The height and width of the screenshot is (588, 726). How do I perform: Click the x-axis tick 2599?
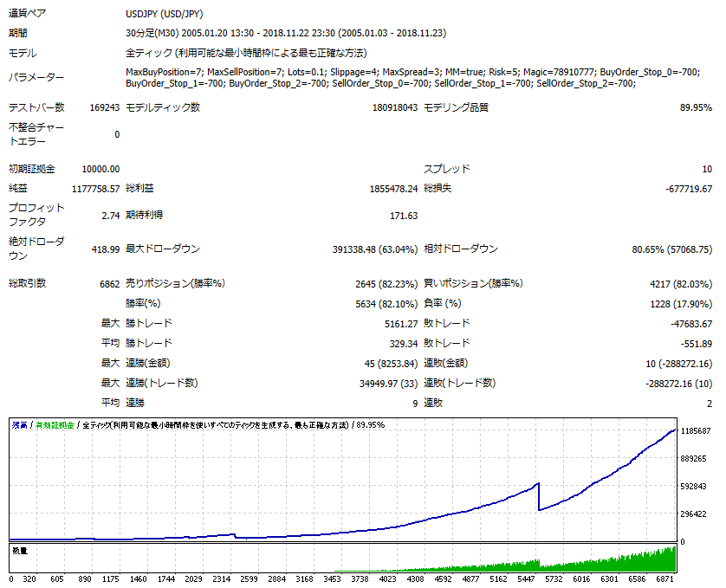[250, 579]
